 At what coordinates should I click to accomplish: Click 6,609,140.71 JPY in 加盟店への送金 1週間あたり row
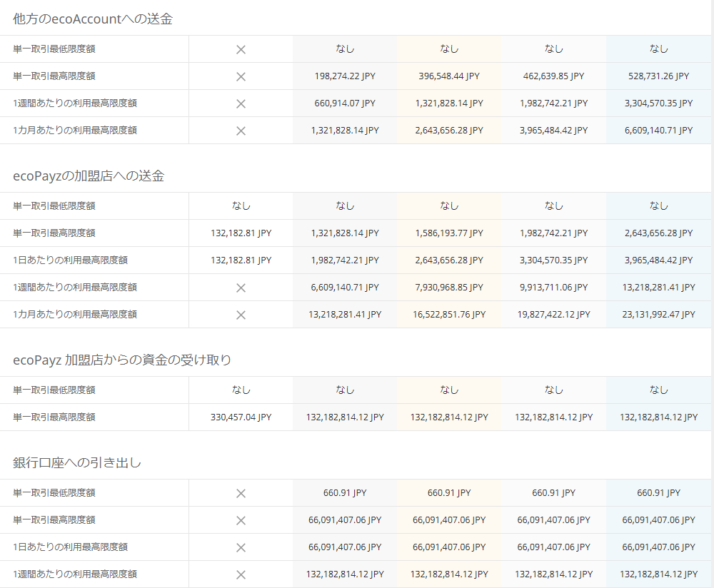345,287
